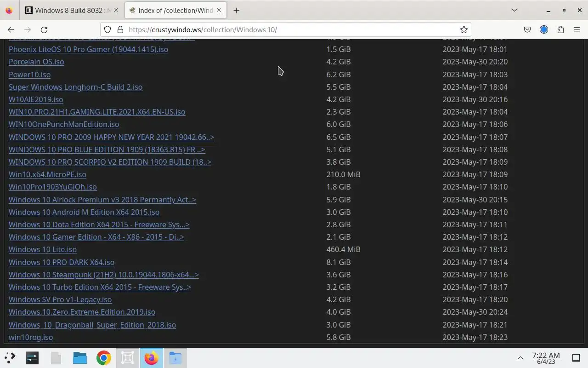Launch the file manager from the taskbar
This screenshot has height=368, width=588.
pyautogui.click(x=80, y=358)
